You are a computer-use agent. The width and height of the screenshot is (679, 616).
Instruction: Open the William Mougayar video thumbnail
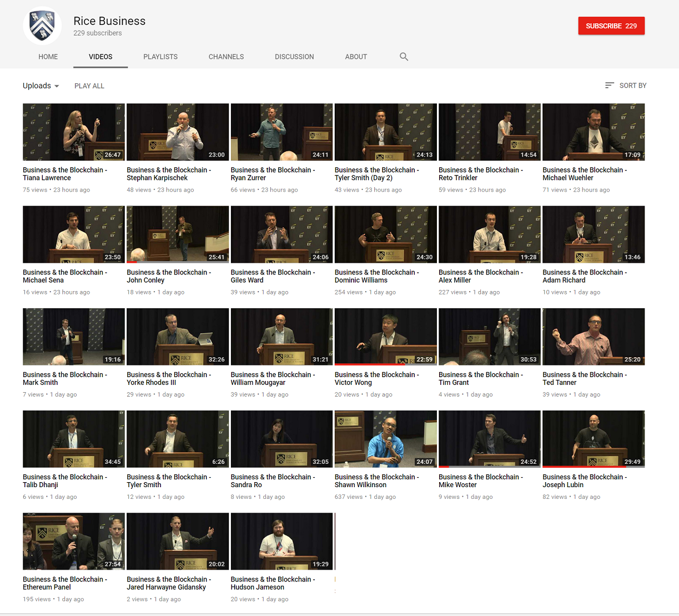[281, 337]
